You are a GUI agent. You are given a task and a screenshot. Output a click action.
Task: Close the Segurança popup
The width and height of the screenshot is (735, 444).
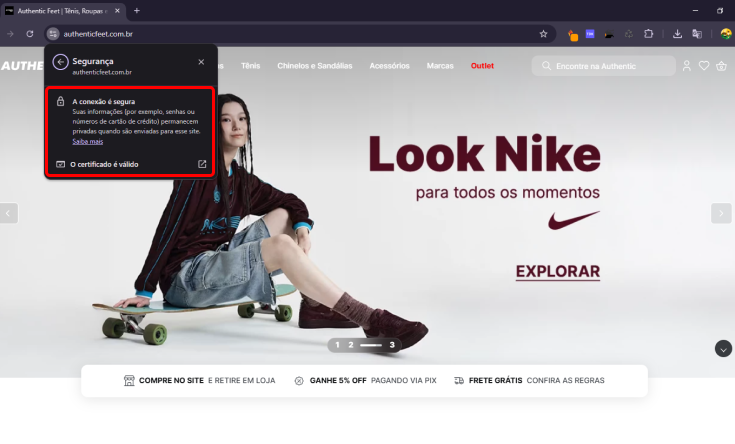tap(201, 62)
